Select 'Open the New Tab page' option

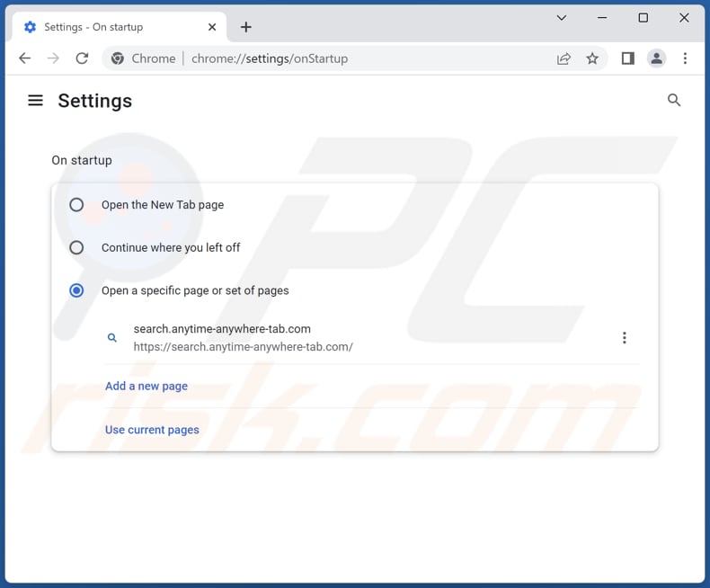[x=76, y=205]
